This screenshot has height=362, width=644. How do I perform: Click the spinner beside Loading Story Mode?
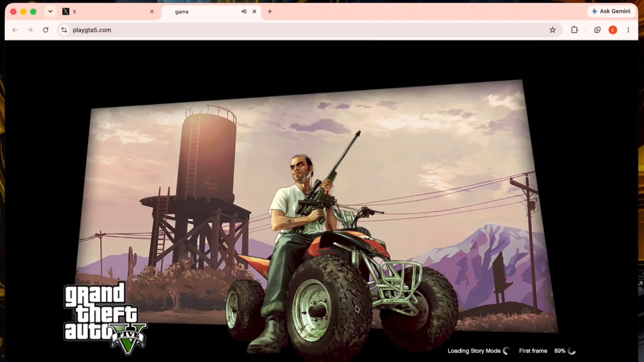tap(506, 351)
